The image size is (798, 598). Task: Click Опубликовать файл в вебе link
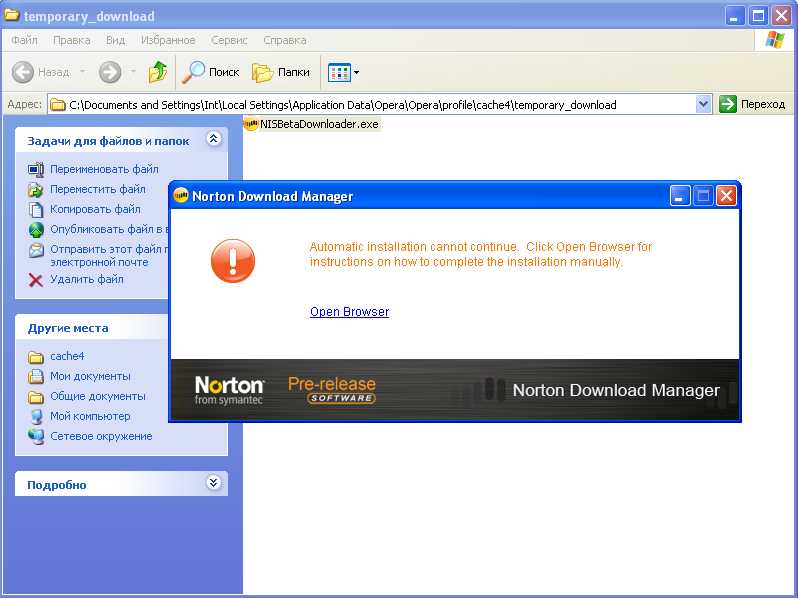coord(109,230)
